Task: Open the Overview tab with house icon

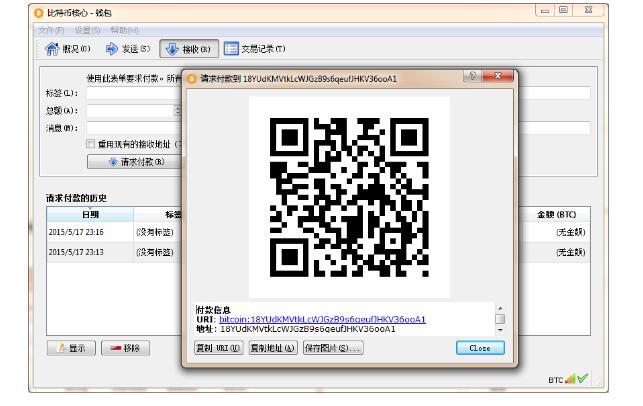Action: point(68,49)
